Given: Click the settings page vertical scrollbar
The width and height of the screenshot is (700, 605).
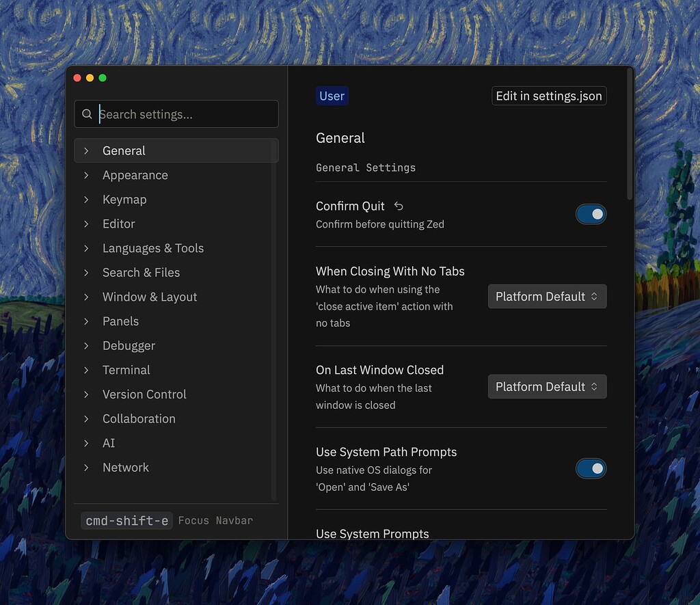Looking at the screenshot, I should [x=630, y=134].
